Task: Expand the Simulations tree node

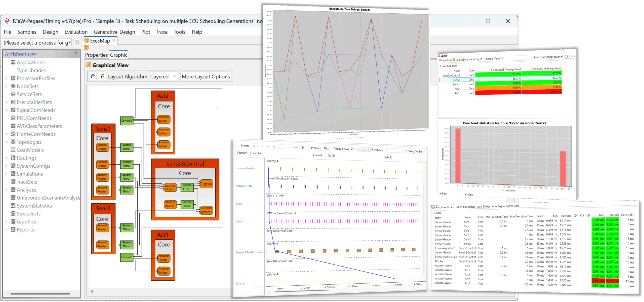Action: (6, 174)
